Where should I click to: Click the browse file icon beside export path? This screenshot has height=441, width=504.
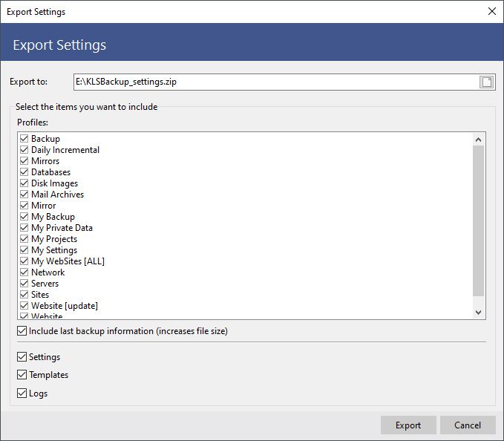click(x=486, y=82)
